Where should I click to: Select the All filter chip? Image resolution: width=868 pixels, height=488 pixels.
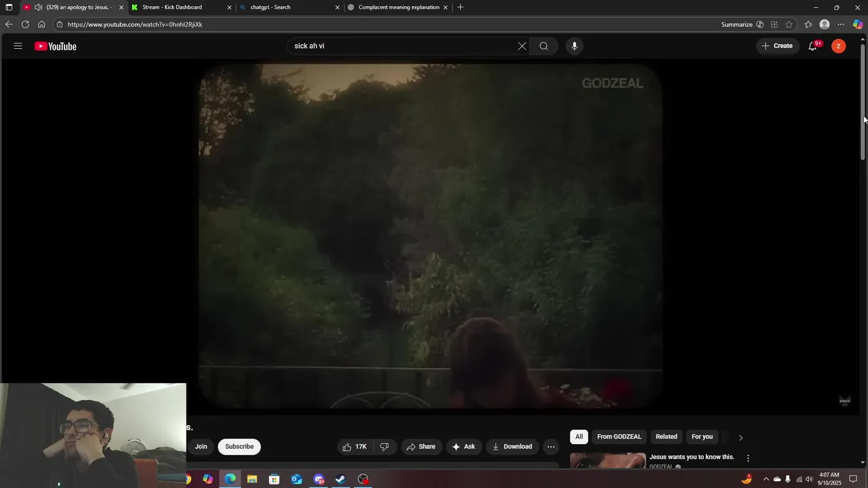point(579,437)
